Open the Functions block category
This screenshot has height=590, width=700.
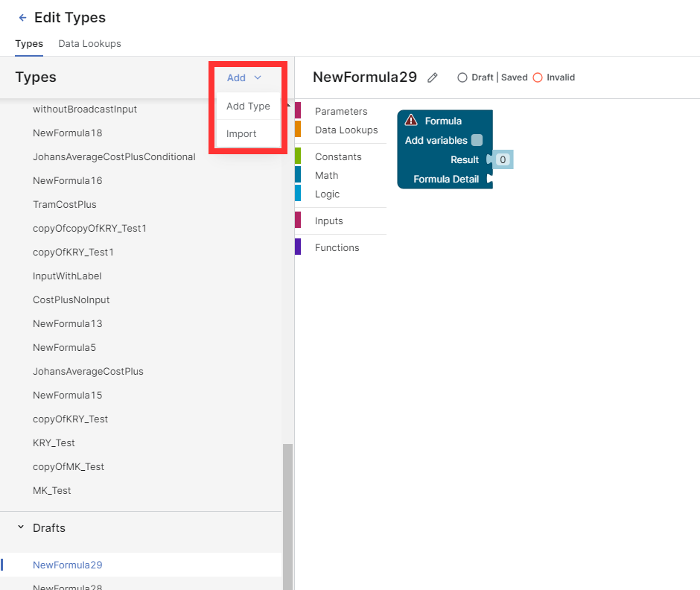tap(337, 247)
